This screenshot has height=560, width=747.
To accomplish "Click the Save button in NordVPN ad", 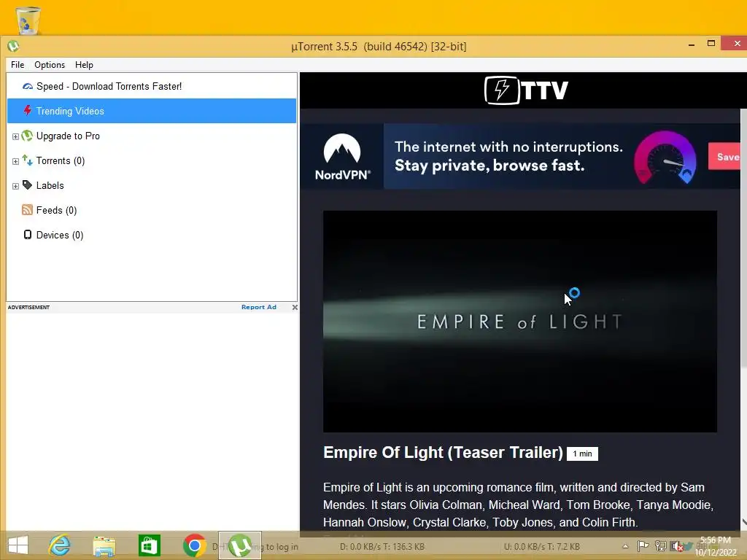I will click(x=724, y=156).
